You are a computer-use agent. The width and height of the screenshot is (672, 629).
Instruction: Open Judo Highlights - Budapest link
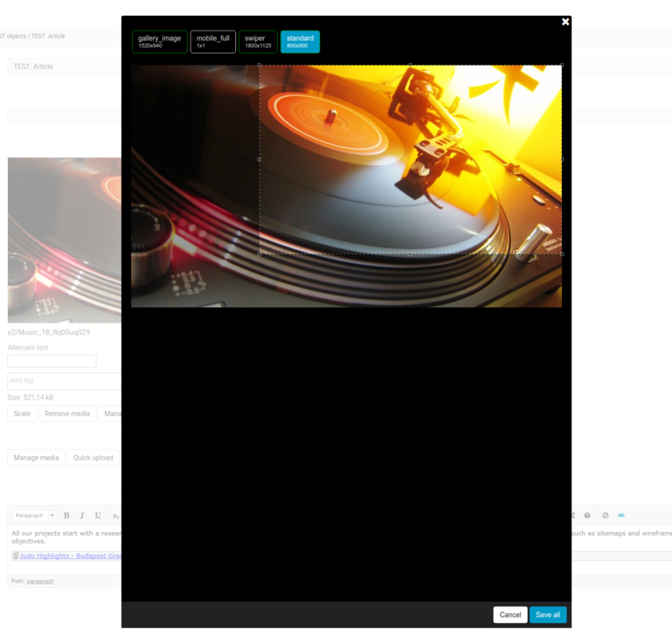70,556
